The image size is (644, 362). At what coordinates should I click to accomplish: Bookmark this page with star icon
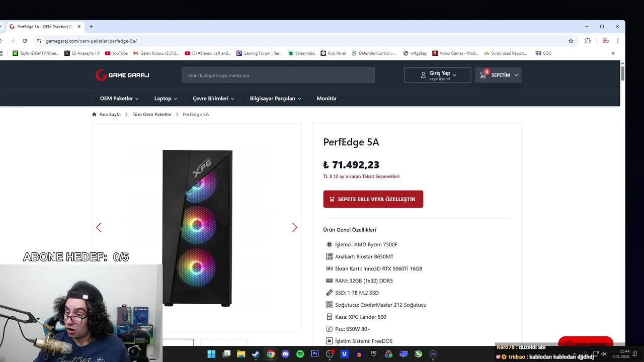(x=571, y=41)
